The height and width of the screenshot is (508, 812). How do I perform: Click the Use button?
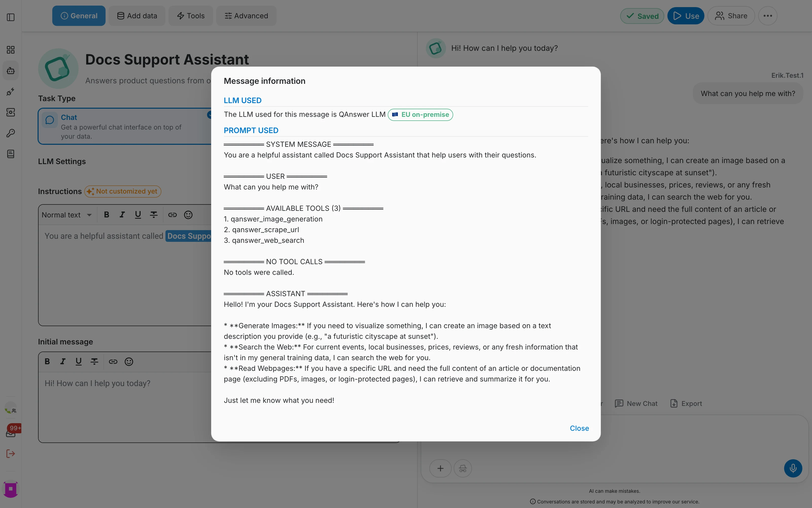pyautogui.click(x=686, y=16)
